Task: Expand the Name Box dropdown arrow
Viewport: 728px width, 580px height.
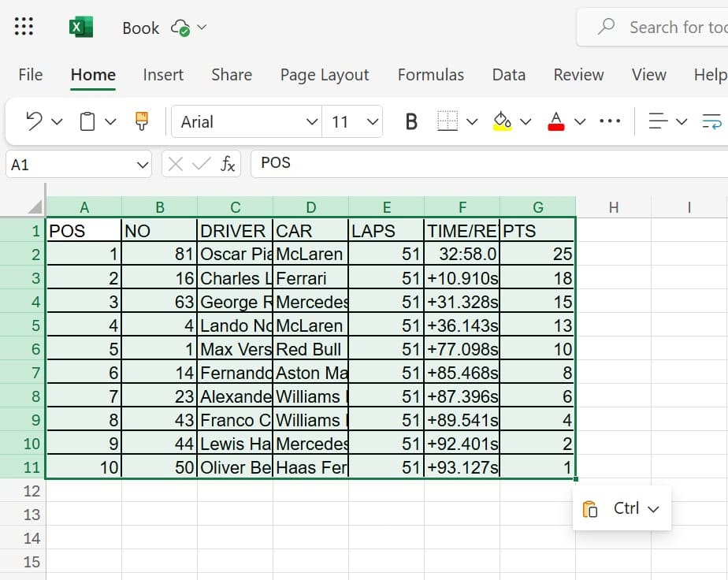Action: click(143, 165)
